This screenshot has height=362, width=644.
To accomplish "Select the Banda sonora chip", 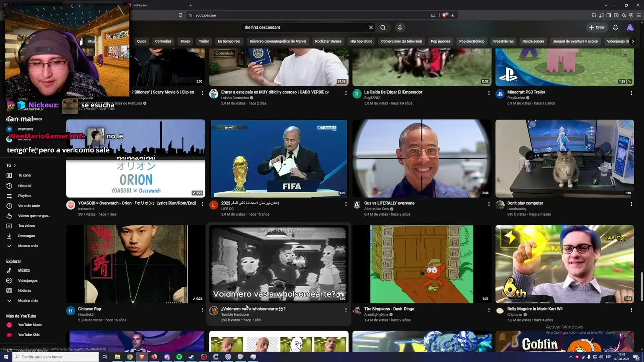I will (533, 41).
